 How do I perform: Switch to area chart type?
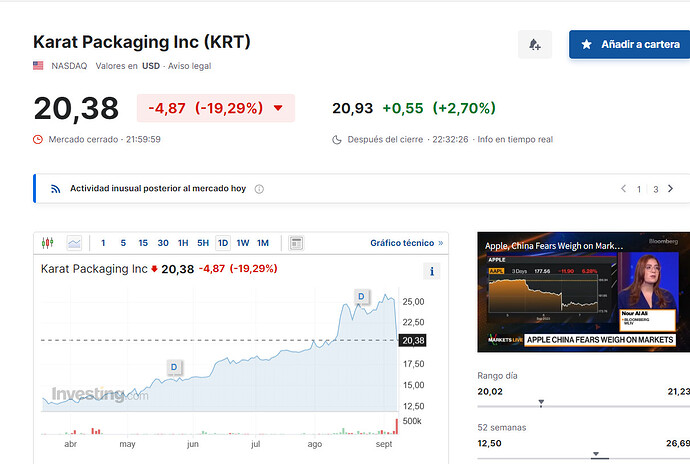pyautogui.click(x=74, y=243)
